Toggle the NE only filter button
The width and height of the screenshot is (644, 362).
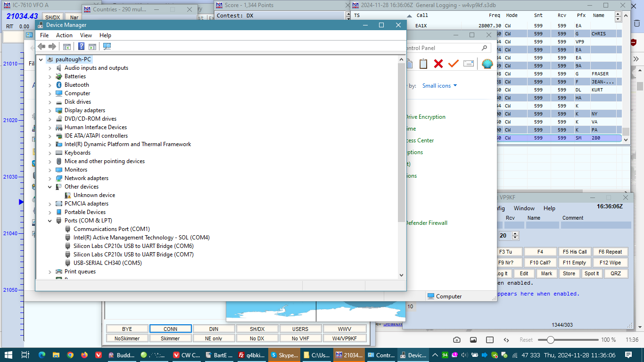pyautogui.click(x=214, y=338)
